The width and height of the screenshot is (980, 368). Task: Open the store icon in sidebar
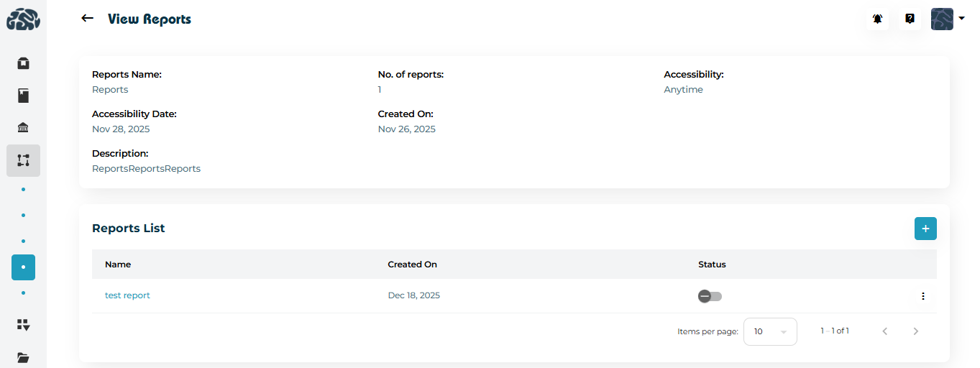23,63
